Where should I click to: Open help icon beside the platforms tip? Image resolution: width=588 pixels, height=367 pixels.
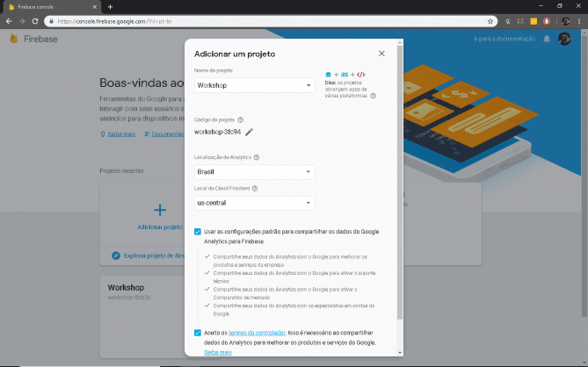374,96
